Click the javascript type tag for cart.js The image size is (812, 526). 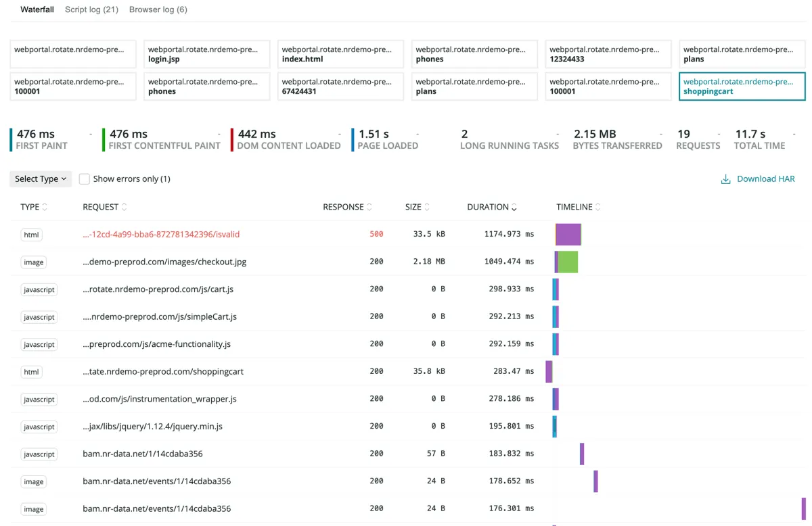[x=39, y=289]
